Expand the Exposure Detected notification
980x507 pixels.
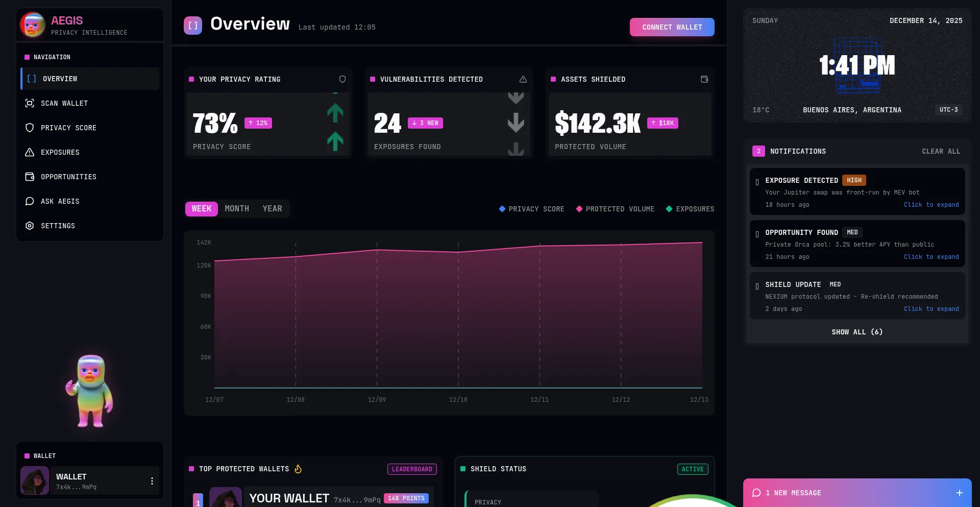pos(931,205)
